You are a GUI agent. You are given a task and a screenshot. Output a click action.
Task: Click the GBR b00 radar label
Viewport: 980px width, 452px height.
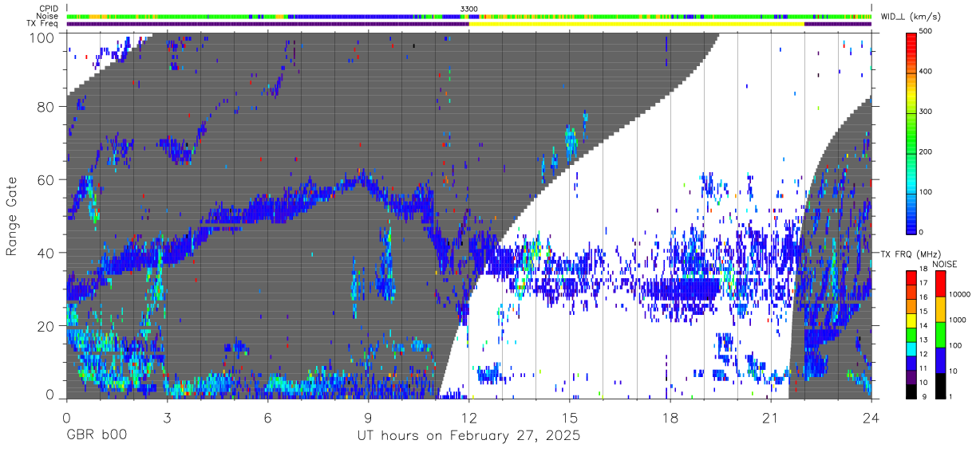coord(97,437)
